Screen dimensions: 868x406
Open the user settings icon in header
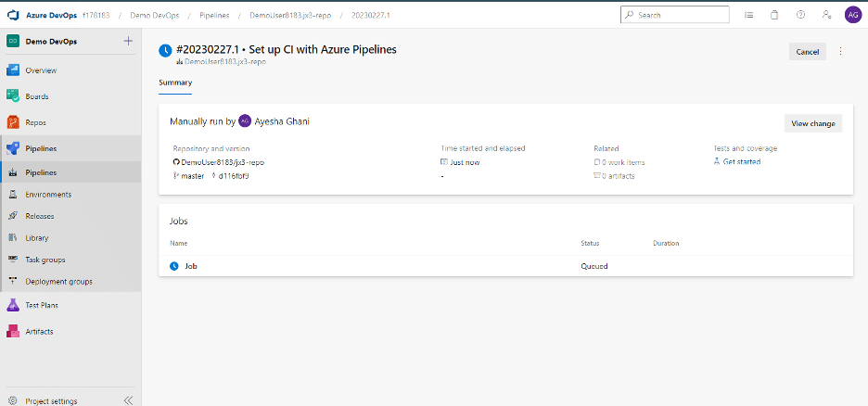(x=826, y=15)
